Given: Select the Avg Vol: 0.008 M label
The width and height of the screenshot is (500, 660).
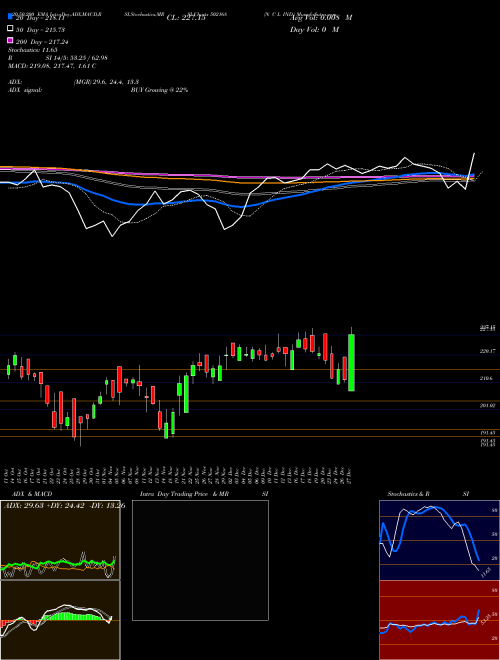Looking at the screenshot, I should click(321, 18).
